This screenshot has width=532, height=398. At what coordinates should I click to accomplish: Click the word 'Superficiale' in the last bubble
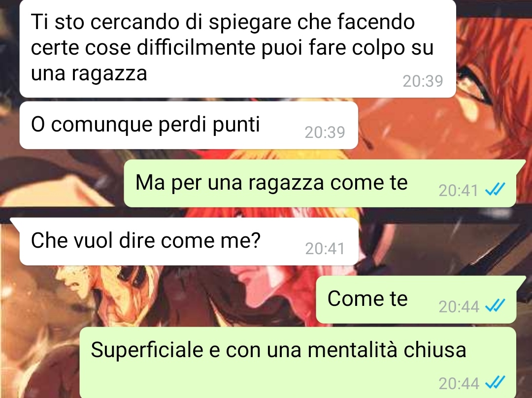pos(147,350)
